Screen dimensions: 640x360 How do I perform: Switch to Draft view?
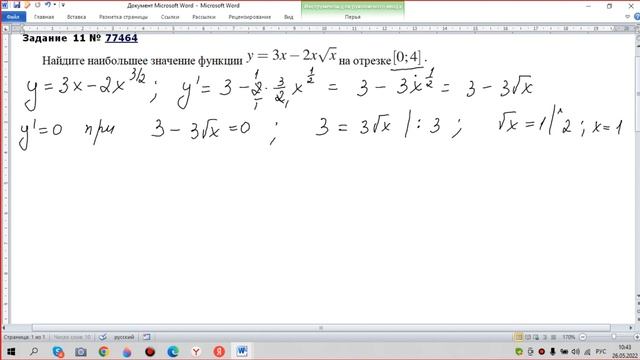click(x=553, y=337)
